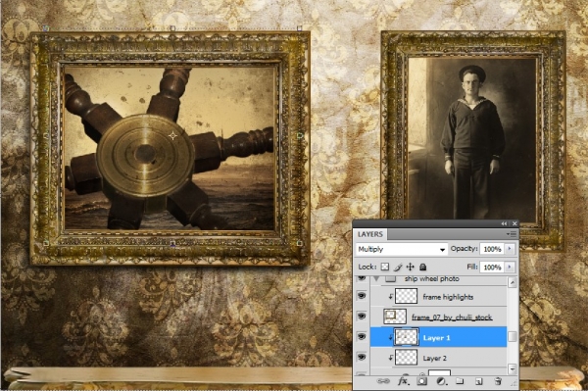Lock transparent pixels
Viewport: 588px width, 391px height.
385,267
